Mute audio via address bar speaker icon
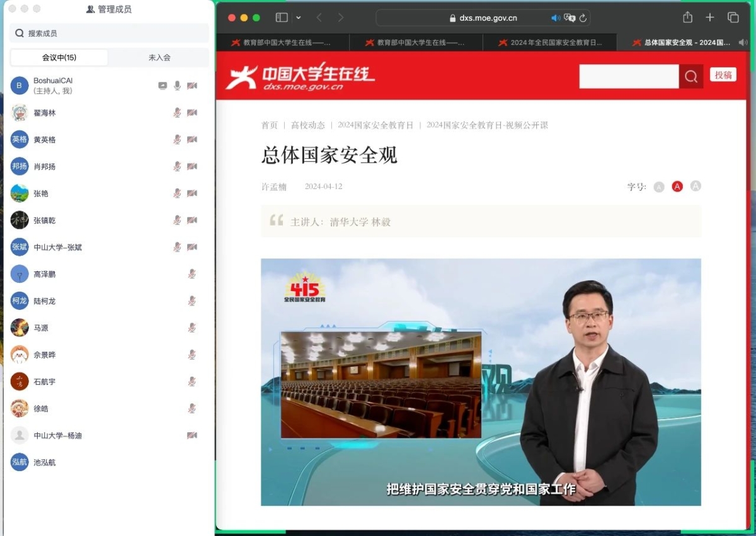The image size is (756, 536). point(555,18)
